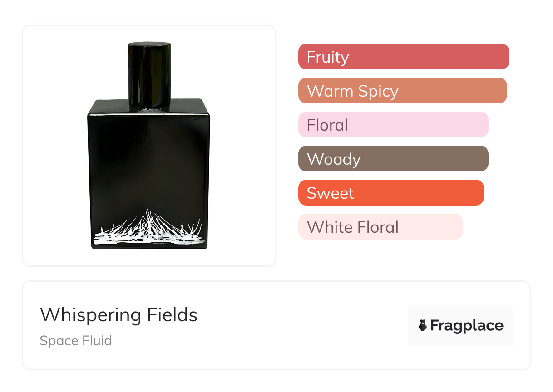The width and height of the screenshot is (553, 392).
Task: Click the "Warm Spicy" label text
Action: click(352, 91)
